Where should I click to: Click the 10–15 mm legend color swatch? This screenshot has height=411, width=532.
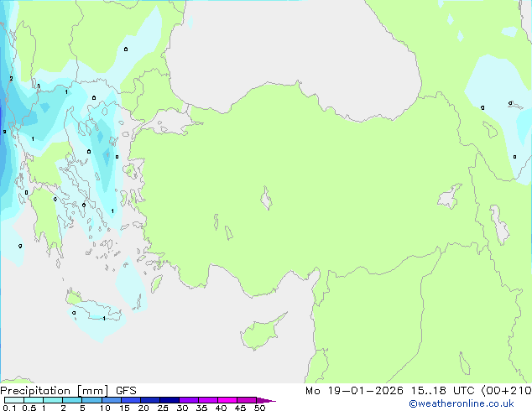[111, 400]
